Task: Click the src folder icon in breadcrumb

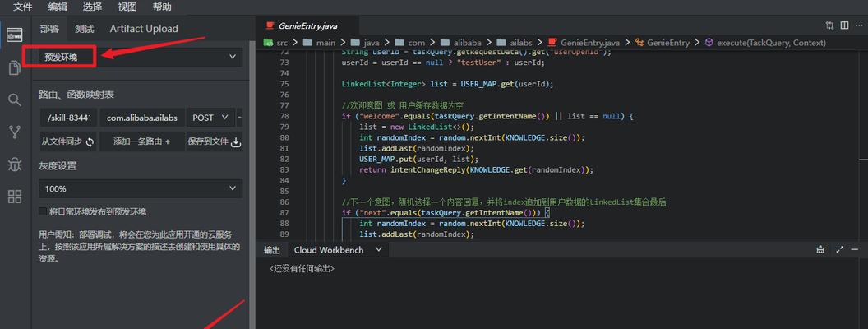Action: [268, 42]
